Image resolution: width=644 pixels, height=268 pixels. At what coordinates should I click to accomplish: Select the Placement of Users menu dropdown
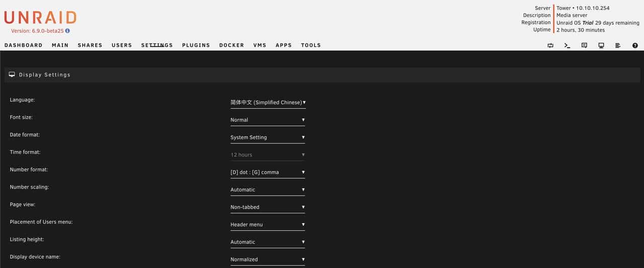268,225
